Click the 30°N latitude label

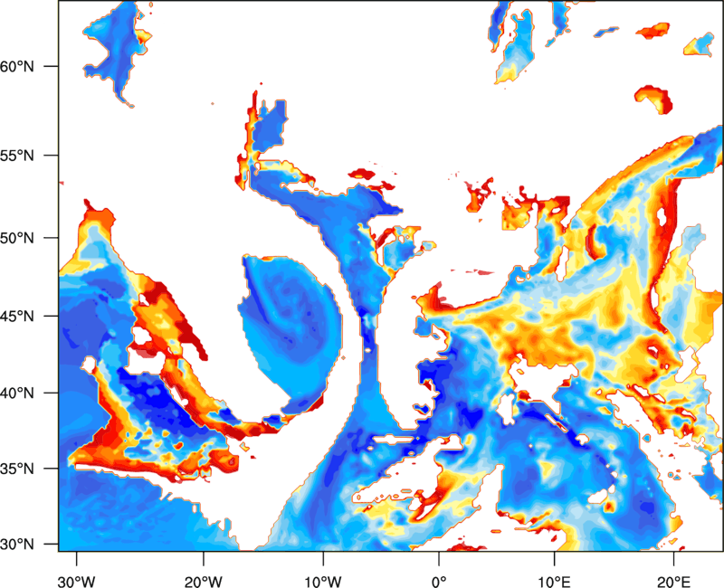click(x=17, y=545)
